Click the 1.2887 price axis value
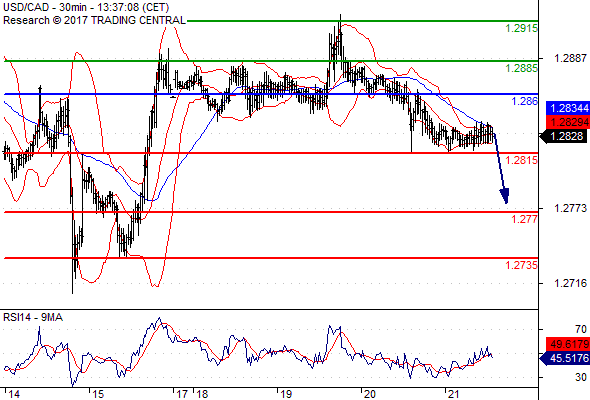The width and height of the screenshot is (590, 400). [x=570, y=58]
